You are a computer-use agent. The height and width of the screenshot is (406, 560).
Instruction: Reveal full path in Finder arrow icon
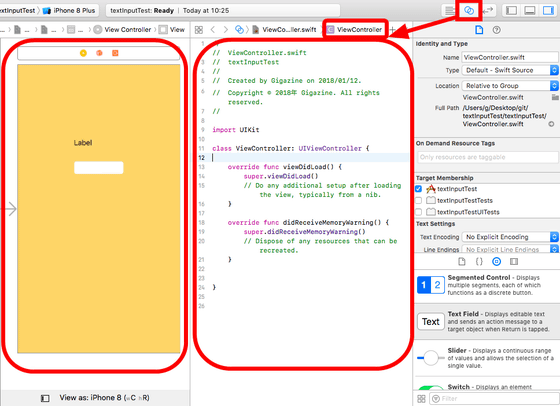551,124
